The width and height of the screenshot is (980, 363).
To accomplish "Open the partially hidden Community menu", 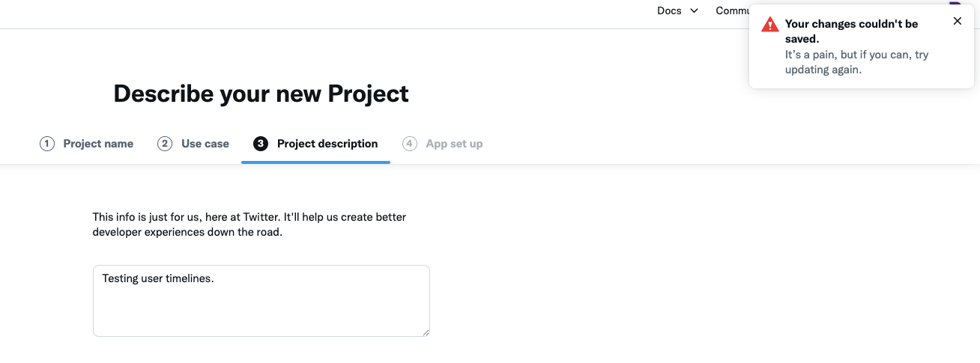I will [x=731, y=10].
